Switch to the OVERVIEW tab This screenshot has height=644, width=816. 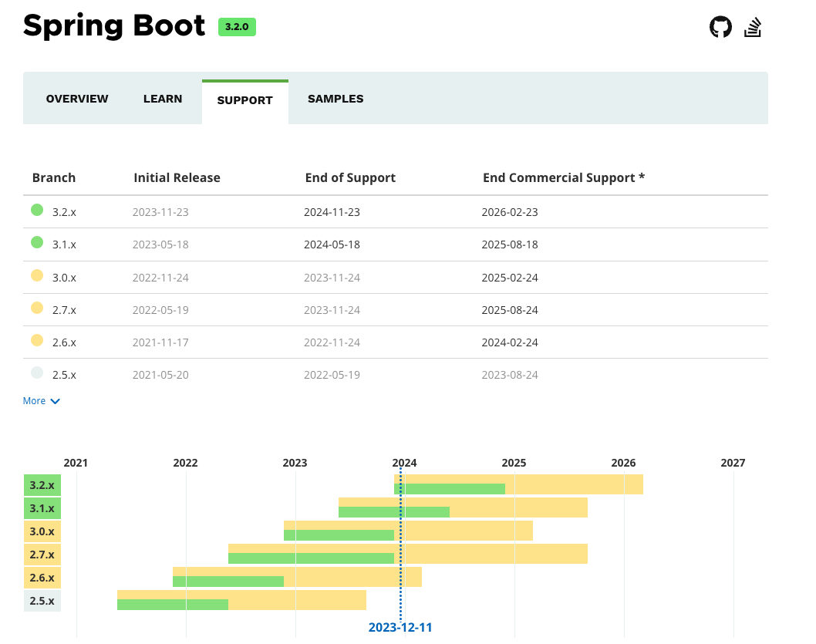(77, 98)
